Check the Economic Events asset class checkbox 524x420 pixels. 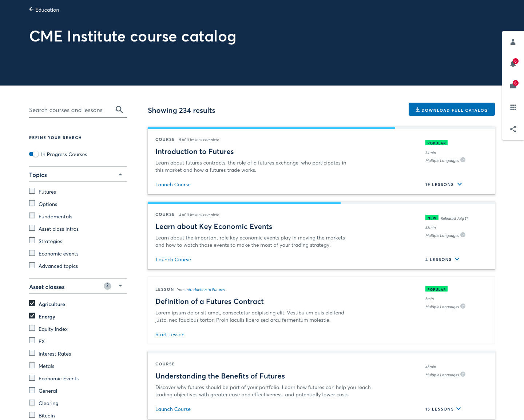32,378
